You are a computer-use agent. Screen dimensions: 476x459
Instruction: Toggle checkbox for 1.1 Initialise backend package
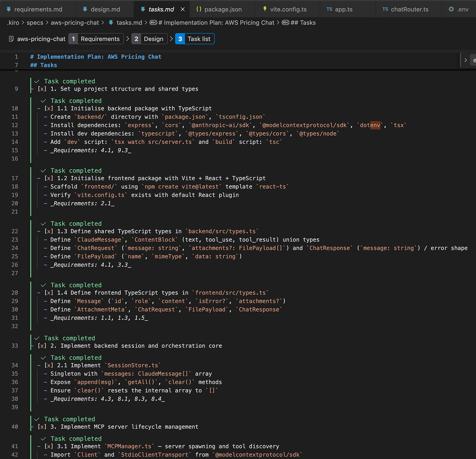pos(49,108)
